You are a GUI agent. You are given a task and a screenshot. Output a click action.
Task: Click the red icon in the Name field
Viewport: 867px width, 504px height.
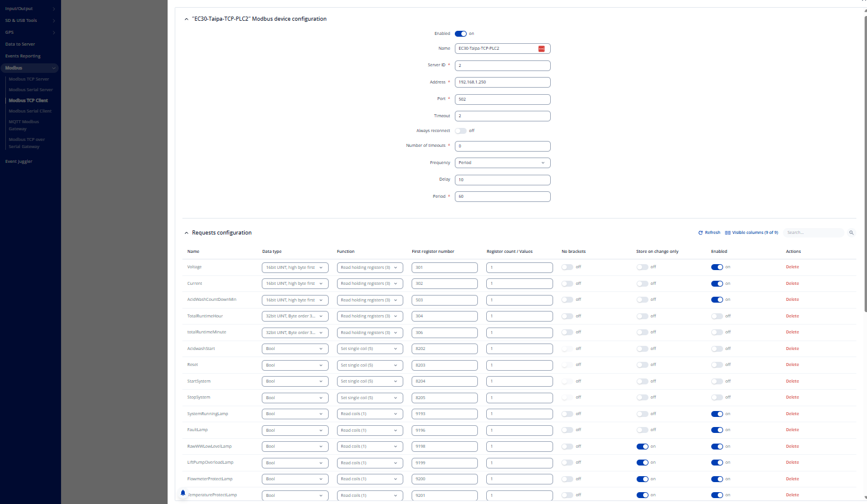541,49
